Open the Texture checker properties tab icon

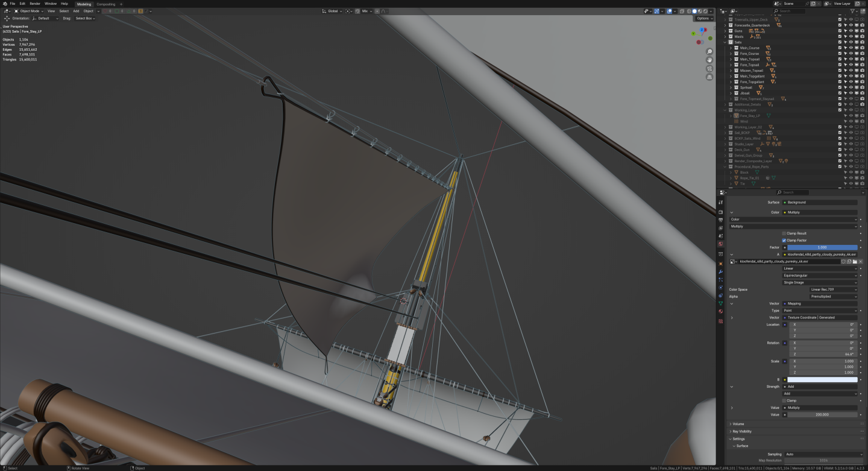point(720,321)
